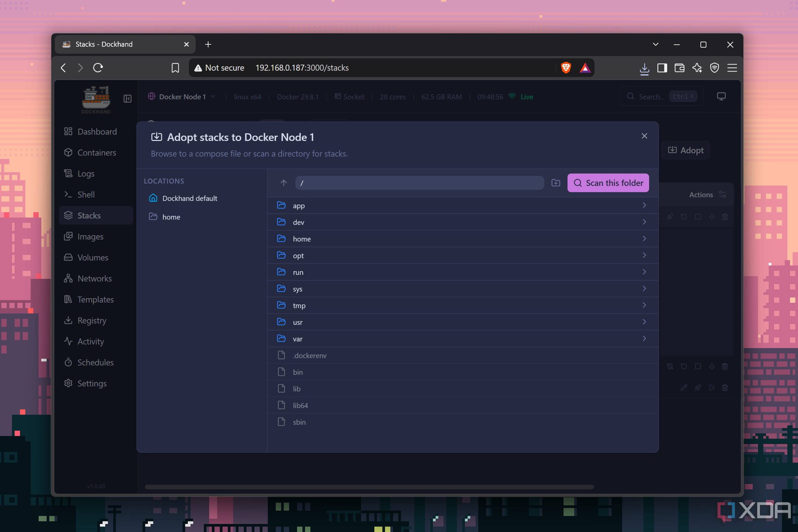Focus the folder path input field
This screenshot has height=532, width=798.
419,183
